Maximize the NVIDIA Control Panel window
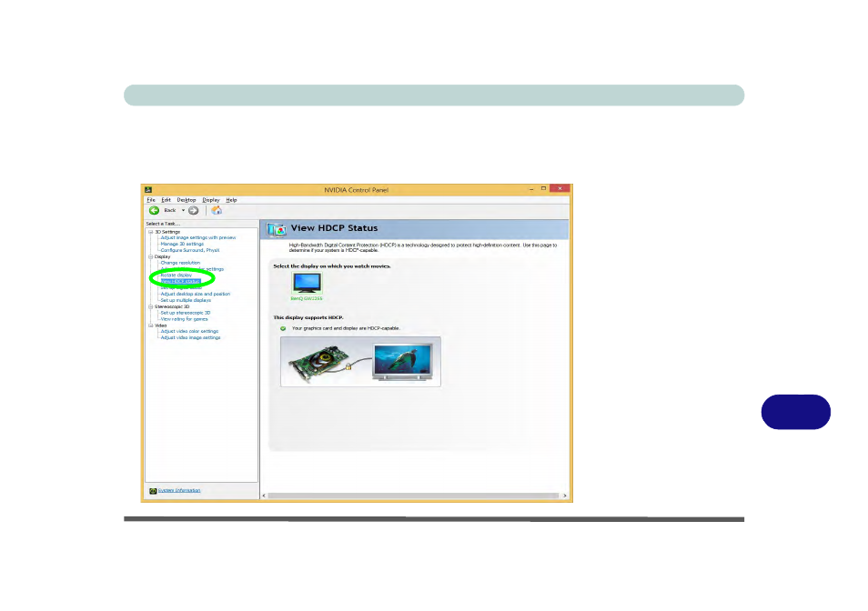Screen dimensions: 868x611 coord(543,188)
